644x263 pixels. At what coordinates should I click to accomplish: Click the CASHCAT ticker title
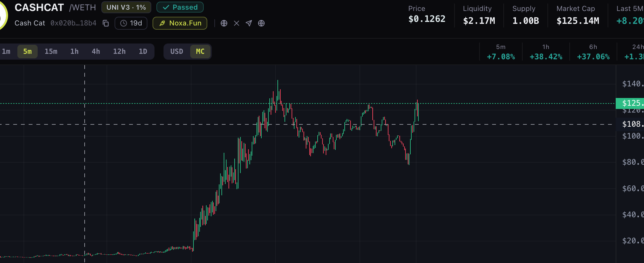pyautogui.click(x=39, y=7)
